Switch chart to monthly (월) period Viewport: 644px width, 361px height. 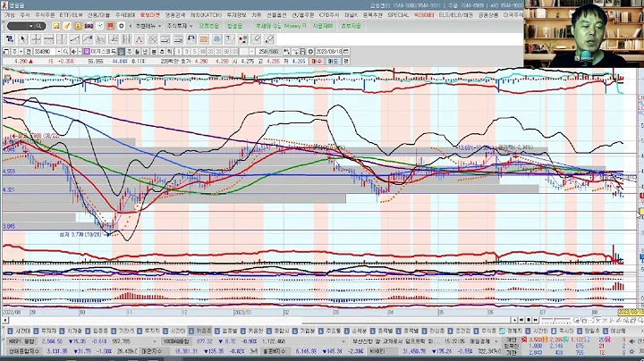(x=137, y=51)
